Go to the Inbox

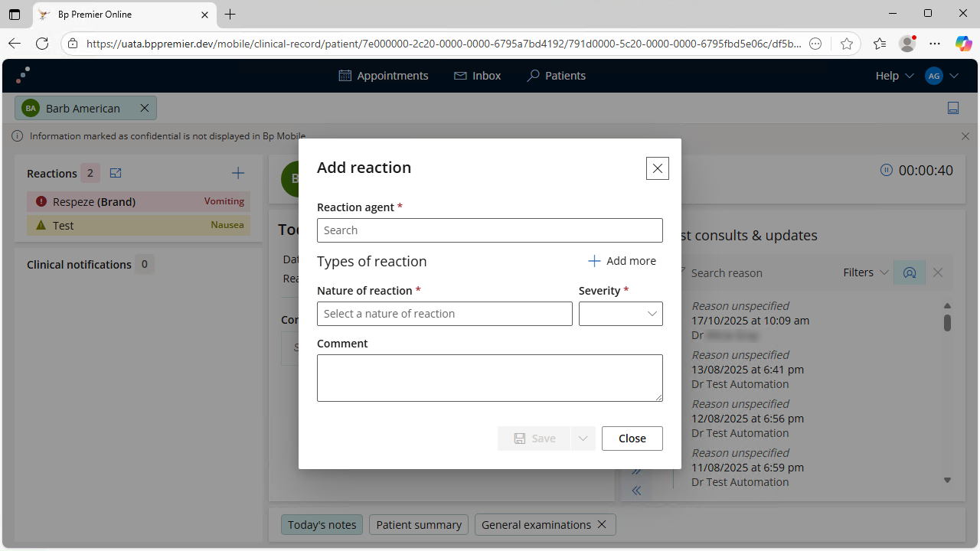(477, 76)
